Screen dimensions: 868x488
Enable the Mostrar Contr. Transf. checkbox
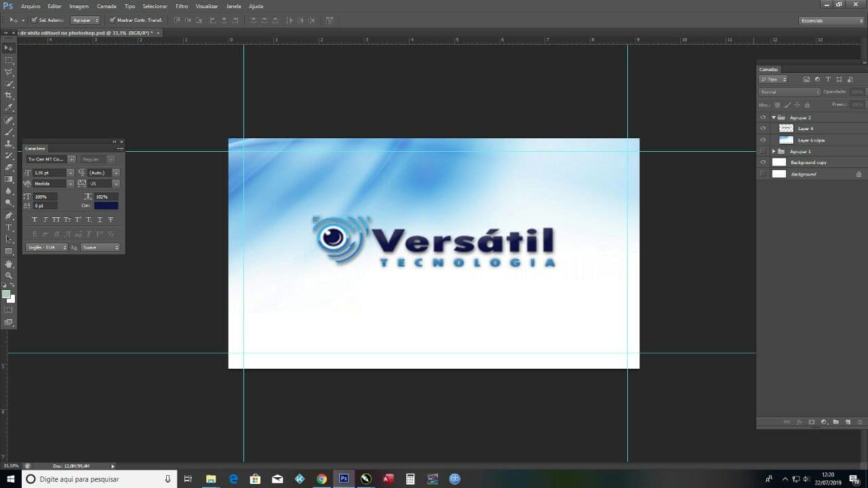point(113,20)
